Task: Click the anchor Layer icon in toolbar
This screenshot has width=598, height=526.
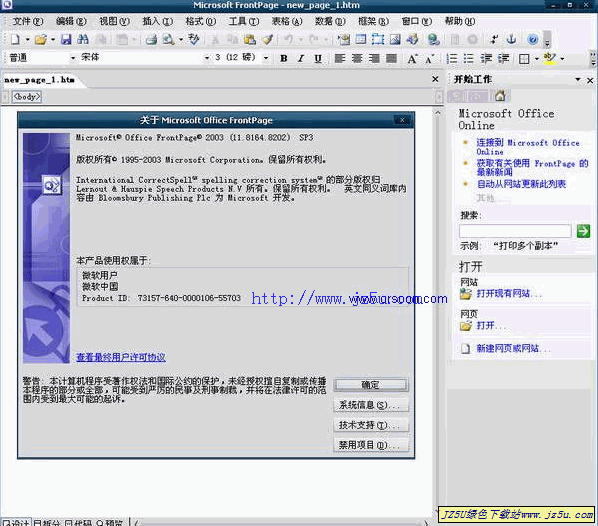Action: point(511,39)
